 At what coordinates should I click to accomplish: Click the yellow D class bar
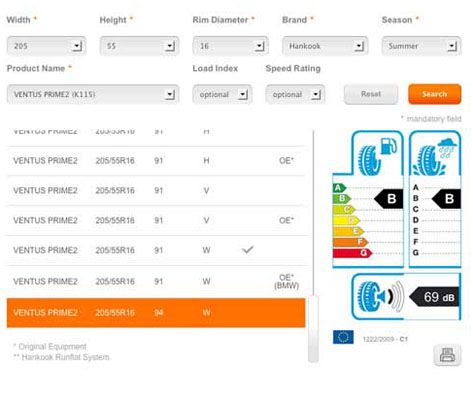tap(346, 220)
